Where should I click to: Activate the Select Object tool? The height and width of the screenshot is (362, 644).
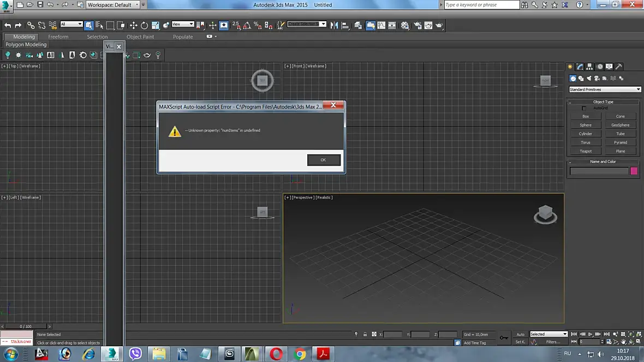coord(89,26)
